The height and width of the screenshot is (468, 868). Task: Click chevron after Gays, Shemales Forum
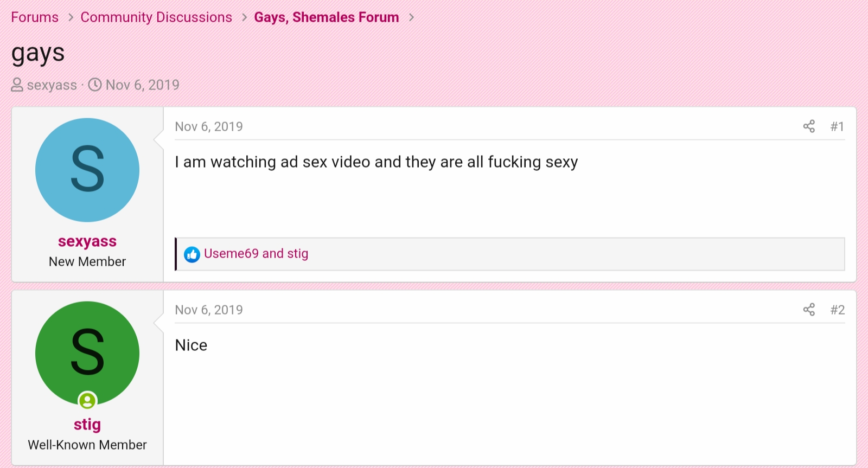tap(411, 18)
